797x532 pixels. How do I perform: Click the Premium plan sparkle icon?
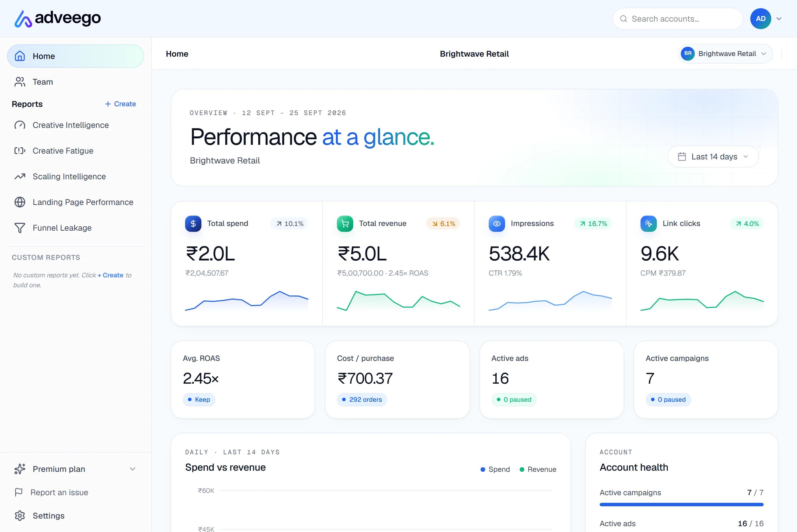pyautogui.click(x=20, y=469)
